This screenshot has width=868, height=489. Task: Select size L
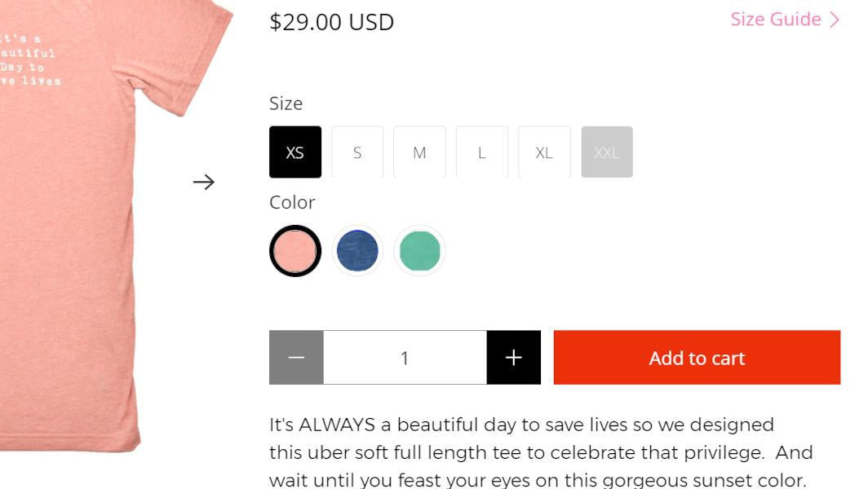click(x=481, y=152)
